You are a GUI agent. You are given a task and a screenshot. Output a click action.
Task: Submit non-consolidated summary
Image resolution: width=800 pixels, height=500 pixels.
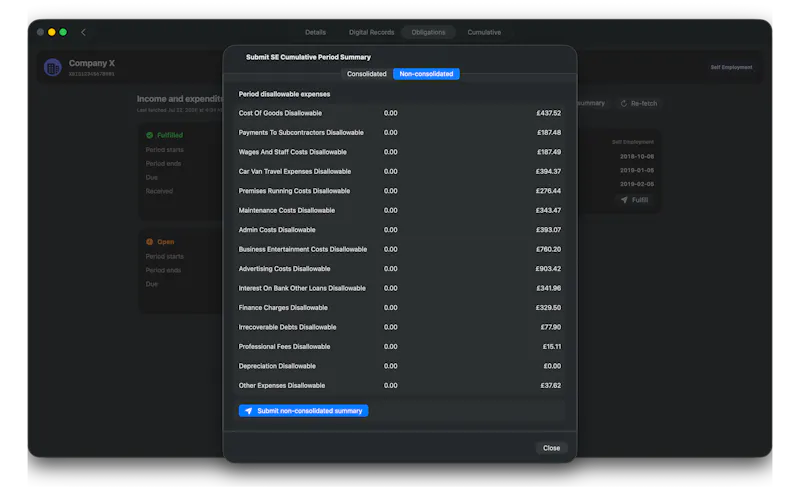[x=304, y=411]
